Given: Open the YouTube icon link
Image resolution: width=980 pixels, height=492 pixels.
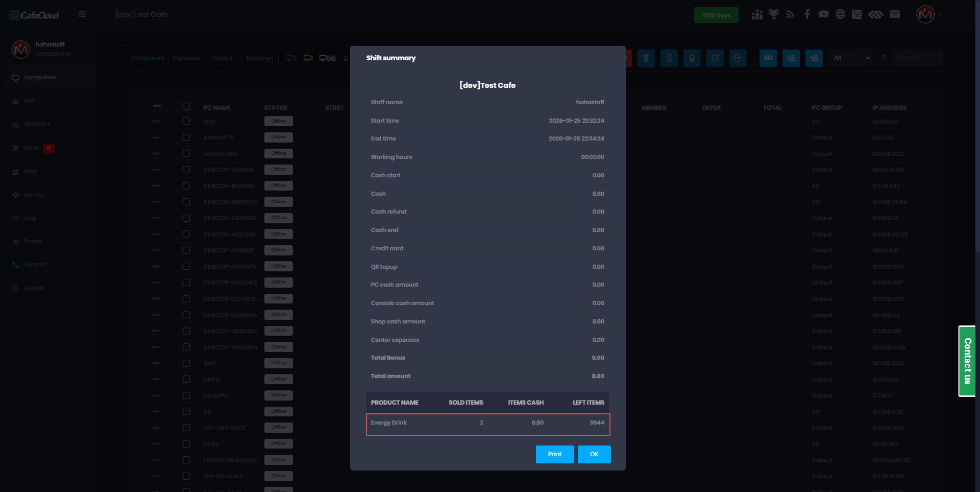Looking at the screenshot, I should (x=823, y=14).
